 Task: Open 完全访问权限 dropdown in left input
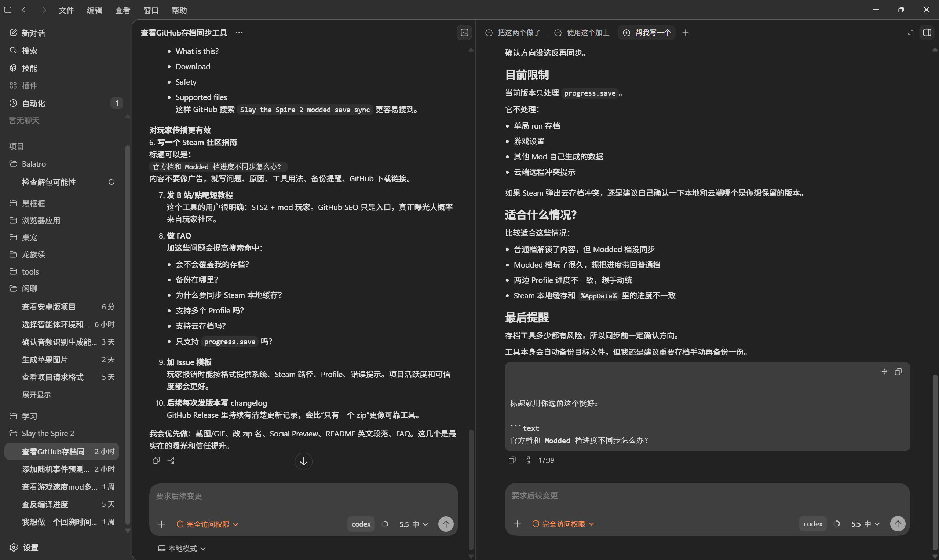pyautogui.click(x=207, y=524)
